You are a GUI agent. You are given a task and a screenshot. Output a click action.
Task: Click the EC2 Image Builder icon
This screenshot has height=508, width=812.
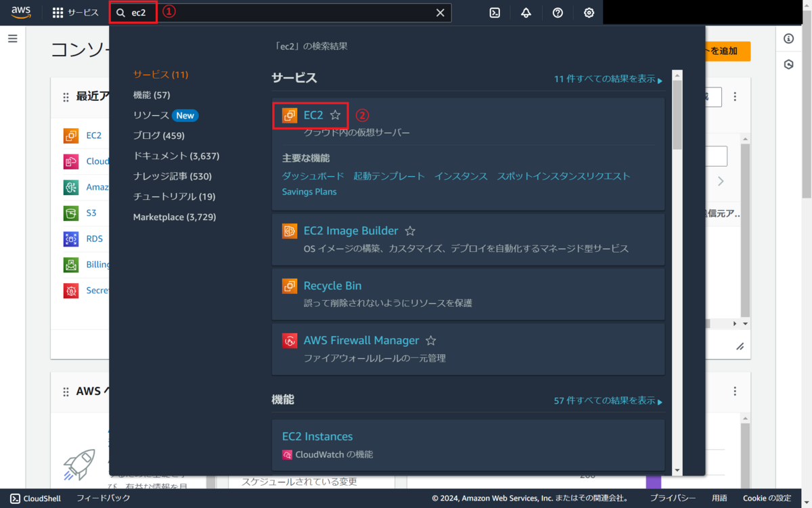coord(290,231)
